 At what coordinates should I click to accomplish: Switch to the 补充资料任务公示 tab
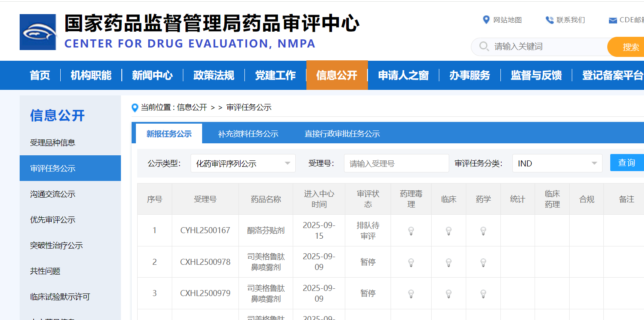(248, 134)
